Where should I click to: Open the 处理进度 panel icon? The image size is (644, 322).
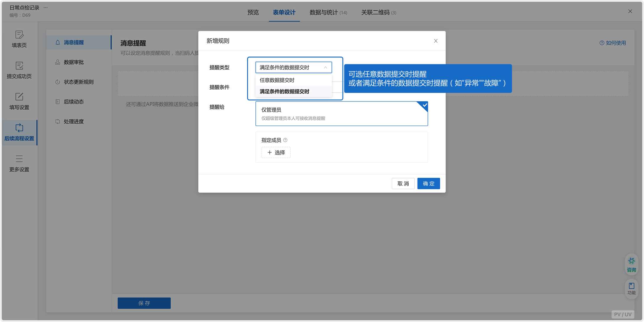[58, 121]
